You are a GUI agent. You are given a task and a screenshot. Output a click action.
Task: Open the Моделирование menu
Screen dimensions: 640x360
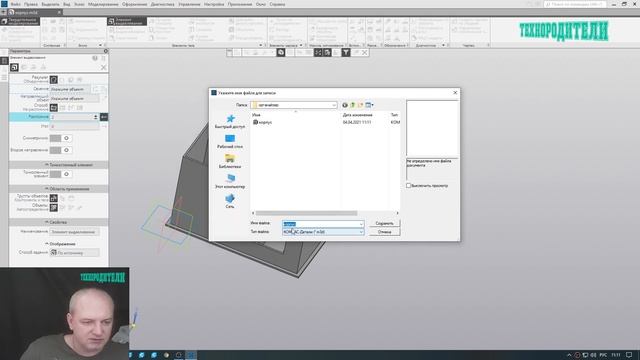[x=103, y=4]
